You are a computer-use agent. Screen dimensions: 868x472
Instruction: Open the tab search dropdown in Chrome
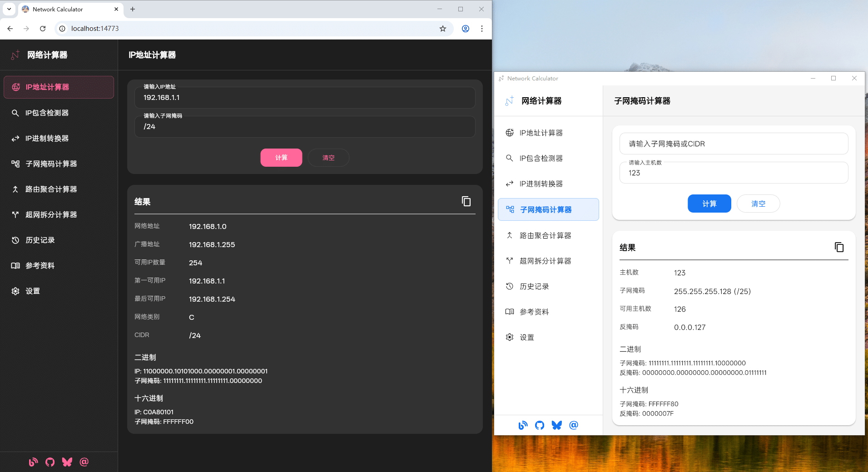click(x=9, y=9)
